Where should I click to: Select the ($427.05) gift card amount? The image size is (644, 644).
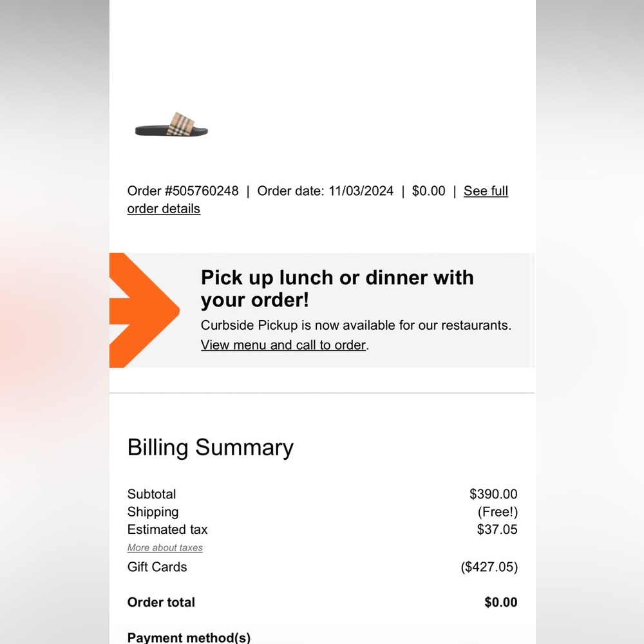tap(489, 567)
